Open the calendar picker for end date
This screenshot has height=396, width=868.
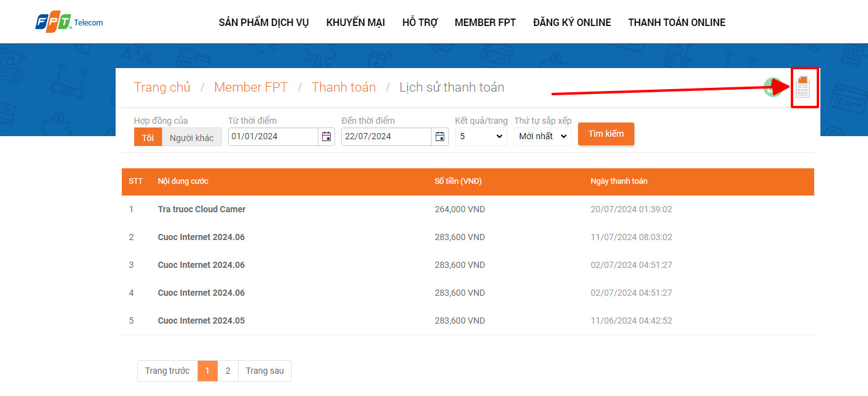pos(440,137)
